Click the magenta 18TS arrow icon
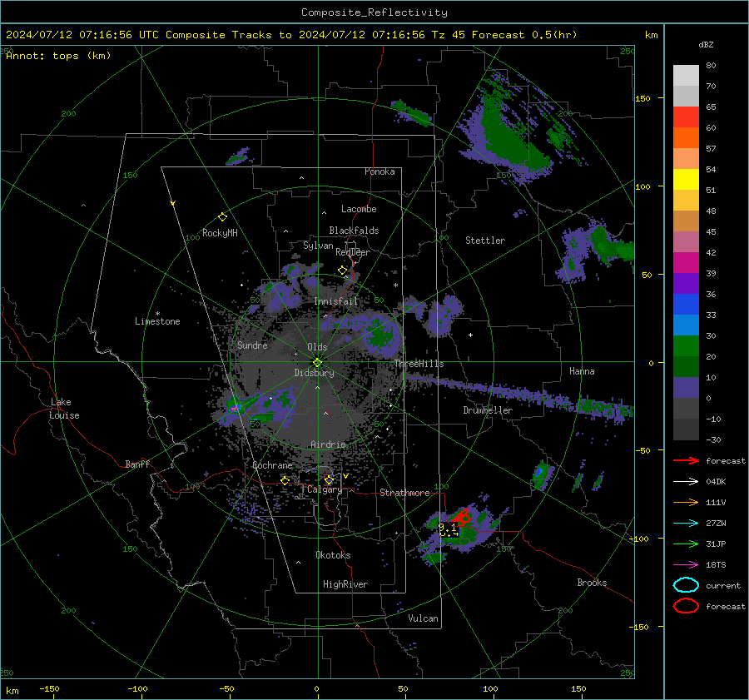This screenshot has width=749, height=700. pyautogui.click(x=686, y=565)
